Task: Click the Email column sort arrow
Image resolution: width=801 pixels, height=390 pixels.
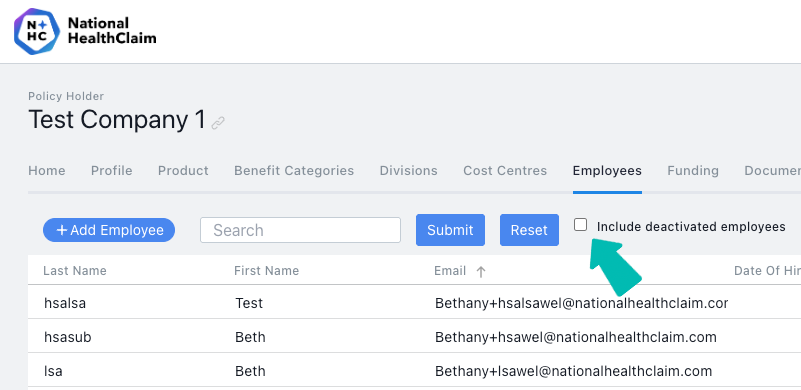Action: click(481, 272)
